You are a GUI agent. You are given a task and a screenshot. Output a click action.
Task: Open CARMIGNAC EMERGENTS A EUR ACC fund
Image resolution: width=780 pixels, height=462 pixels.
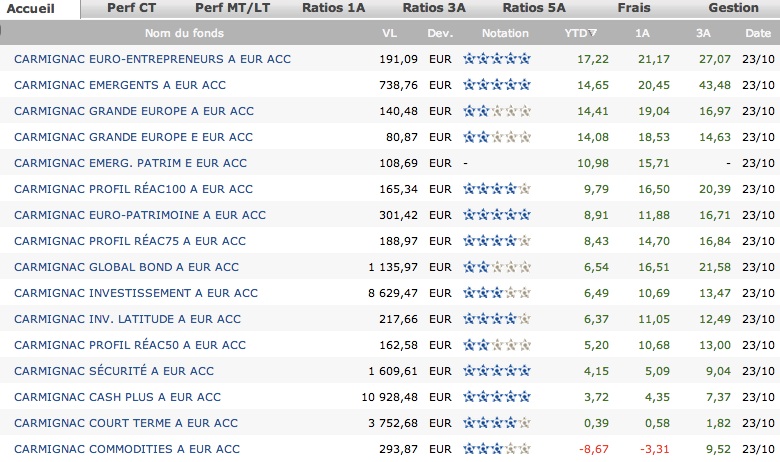[x=120, y=85]
